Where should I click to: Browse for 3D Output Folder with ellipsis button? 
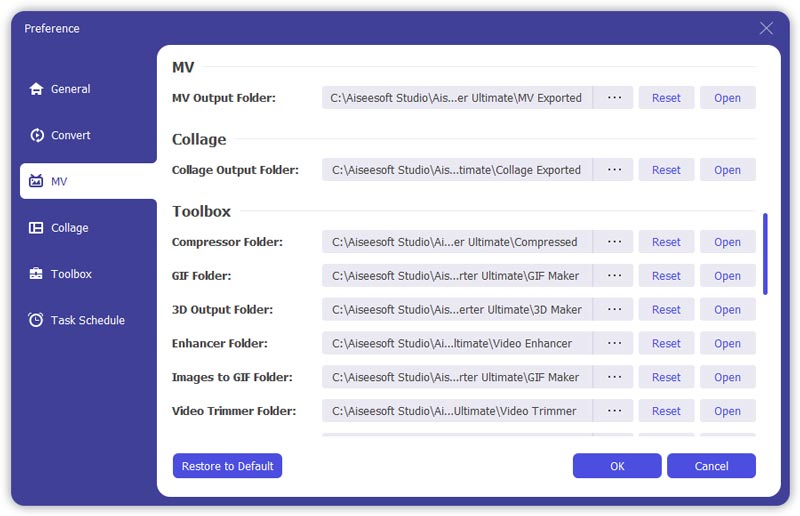[x=614, y=309]
